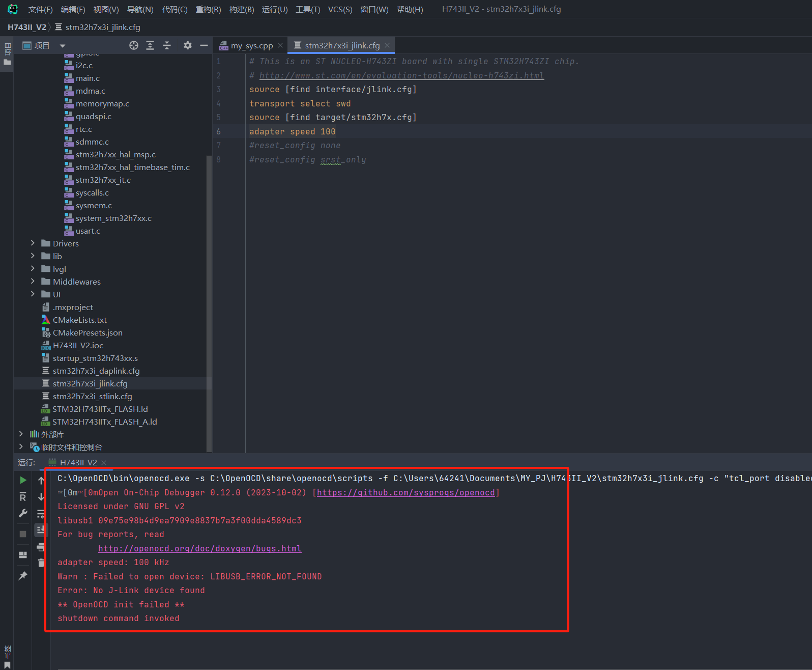Screen dimensions: 812x670
Task: Open the github.com/sysprogs/openocd link in console
Action: (x=406, y=493)
